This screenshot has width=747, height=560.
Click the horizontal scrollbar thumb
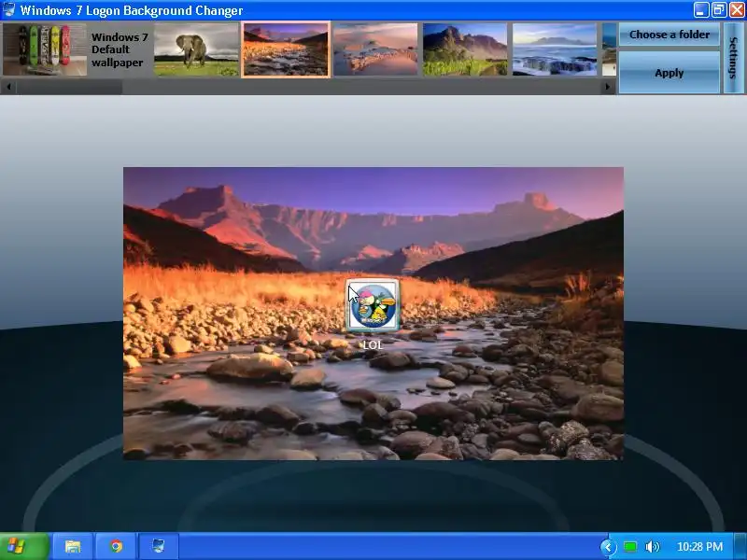69,87
